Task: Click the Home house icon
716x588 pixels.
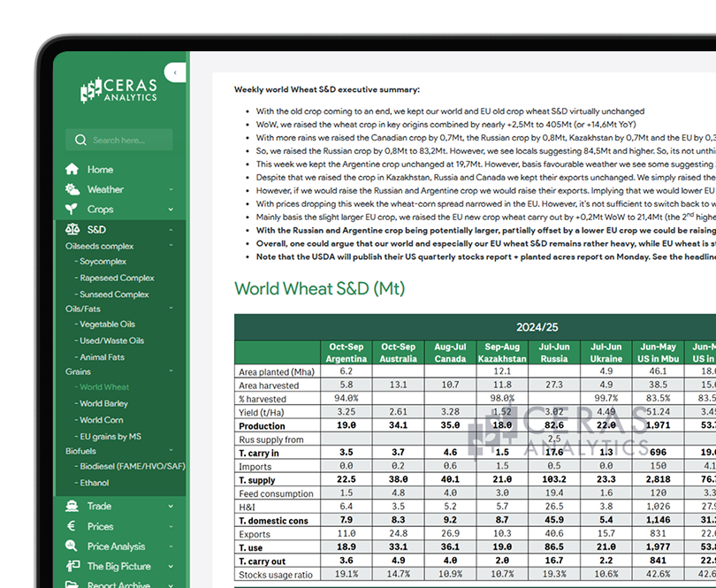Action: (x=72, y=169)
